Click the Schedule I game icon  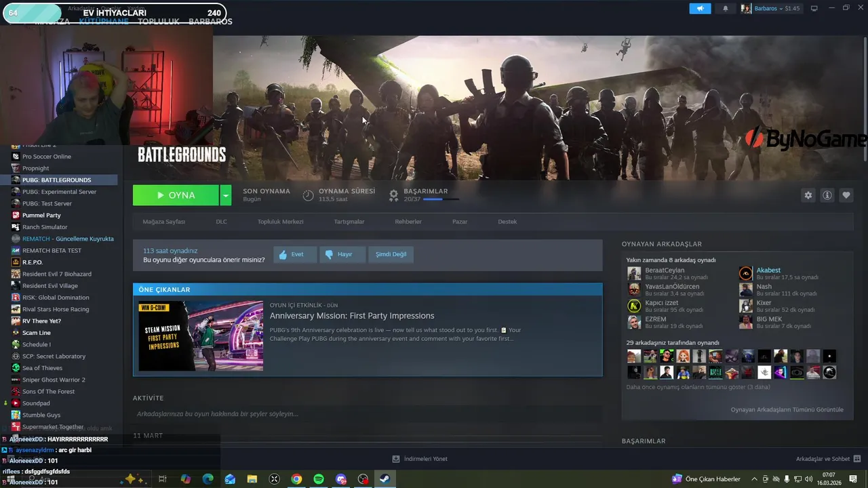pos(16,344)
